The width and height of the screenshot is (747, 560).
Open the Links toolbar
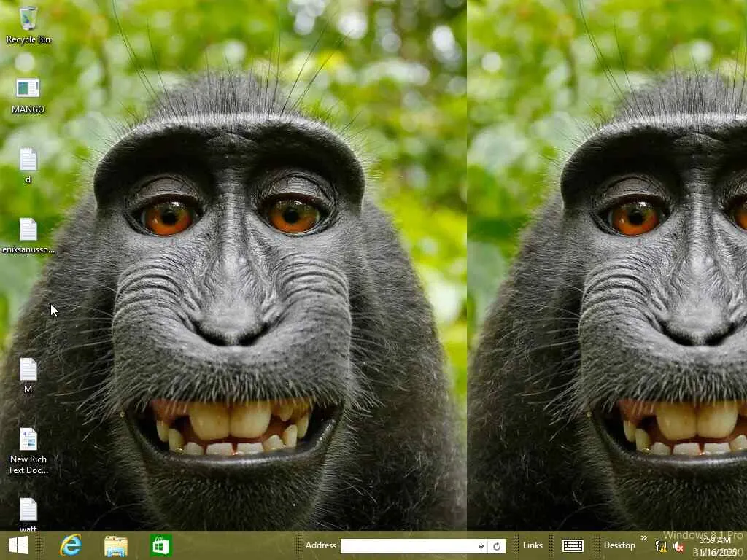(532, 545)
